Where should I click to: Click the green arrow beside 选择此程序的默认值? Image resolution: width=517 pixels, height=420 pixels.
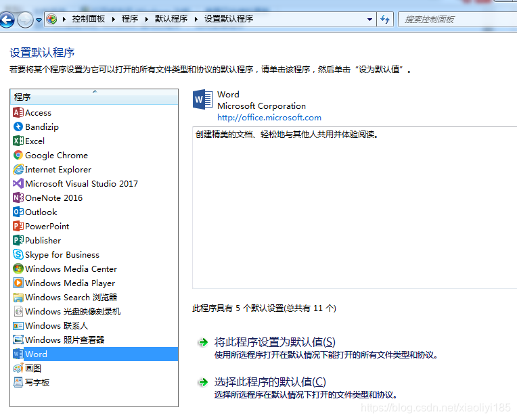coord(203,382)
